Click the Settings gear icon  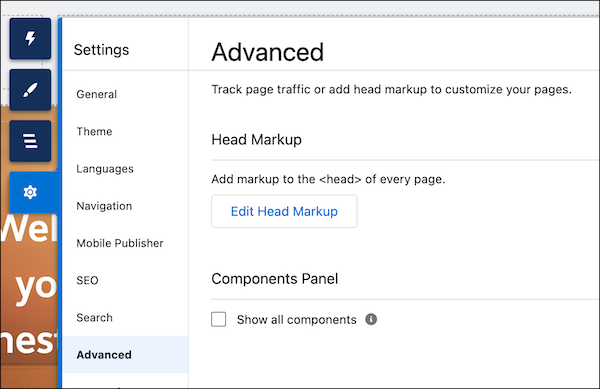pos(30,192)
